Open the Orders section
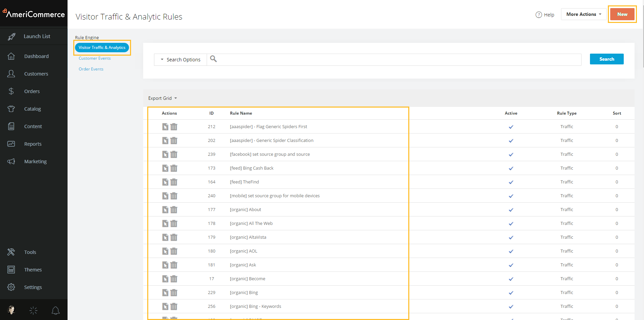The width and height of the screenshot is (644, 320). (x=34, y=91)
